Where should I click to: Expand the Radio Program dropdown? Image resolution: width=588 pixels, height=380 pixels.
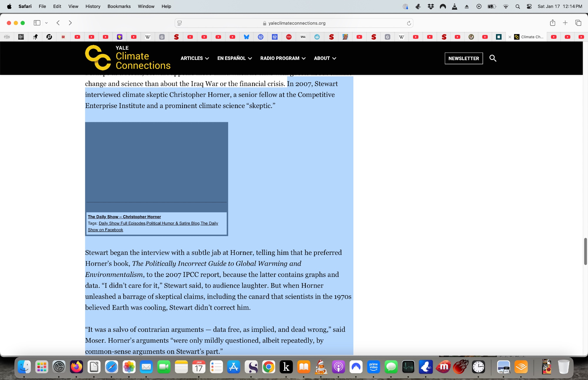pyautogui.click(x=283, y=58)
